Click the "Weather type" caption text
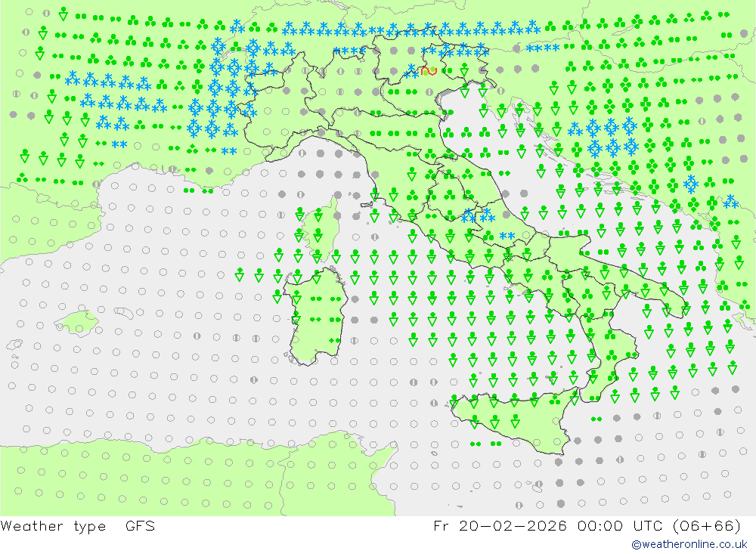The width and height of the screenshot is (756, 554). pos(53,525)
